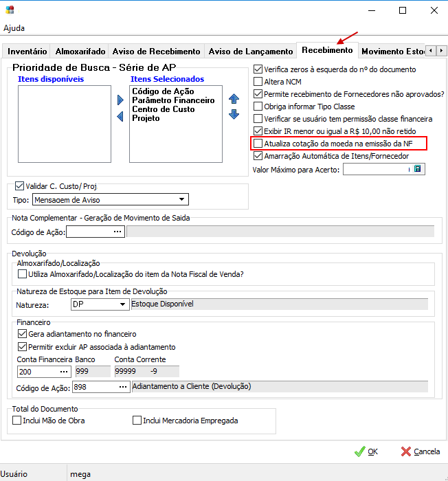Toggle Exibir IR menor ou igual checkbox
448x481 pixels.
point(258,131)
